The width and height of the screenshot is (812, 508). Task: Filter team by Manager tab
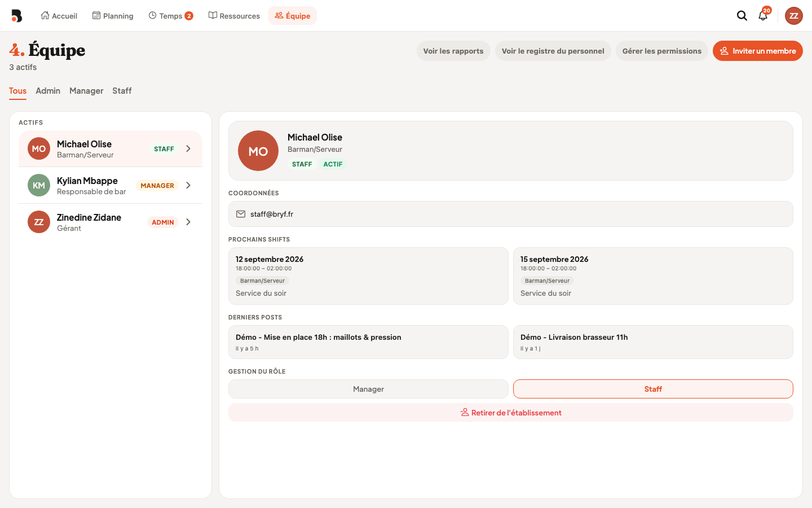pyautogui.click(x=86, y=91)
